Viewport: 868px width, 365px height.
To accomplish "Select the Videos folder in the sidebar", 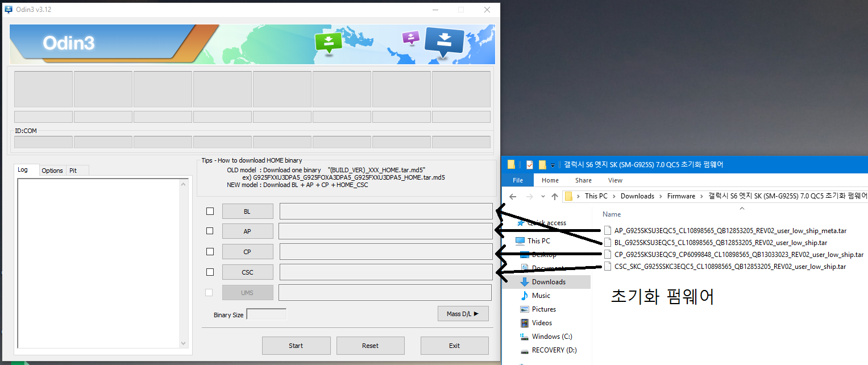I will tap(542, 323).
